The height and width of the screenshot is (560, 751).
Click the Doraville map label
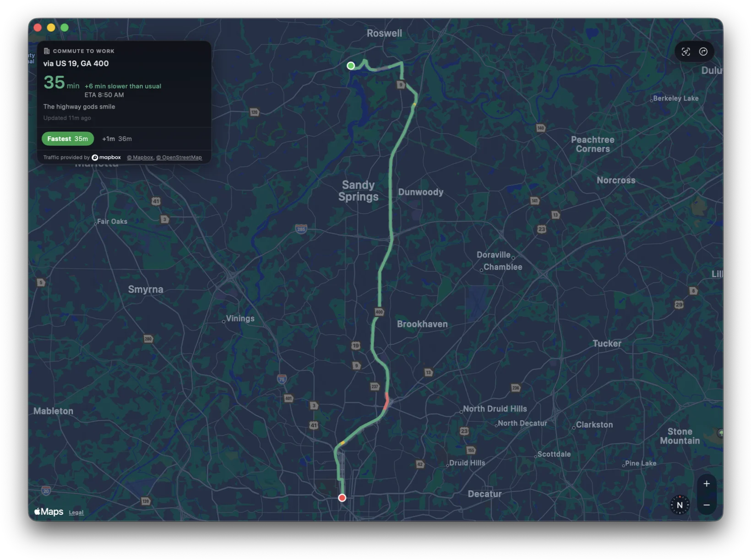493,255
